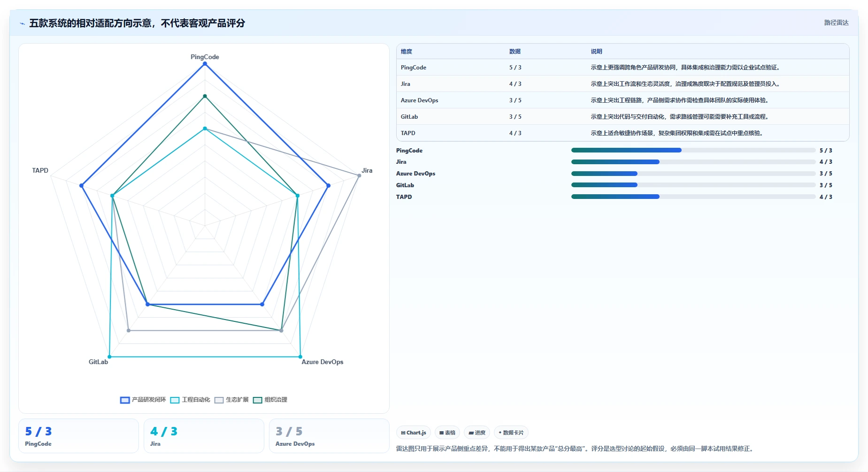Click the blue data point at the PingCode vertex
This screenshot has width=868, height=472.
pos(205,64)
